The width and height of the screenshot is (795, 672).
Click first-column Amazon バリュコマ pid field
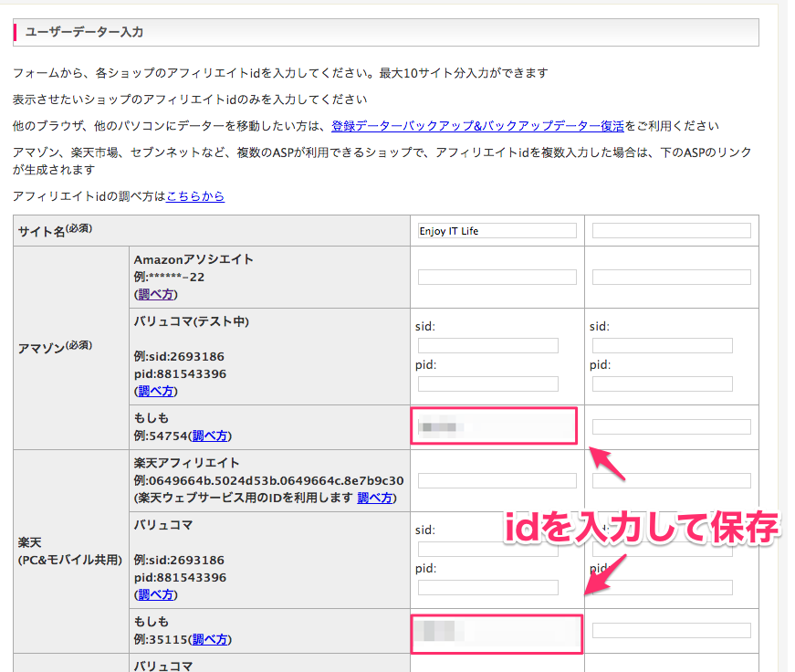(x=487, y=383)
